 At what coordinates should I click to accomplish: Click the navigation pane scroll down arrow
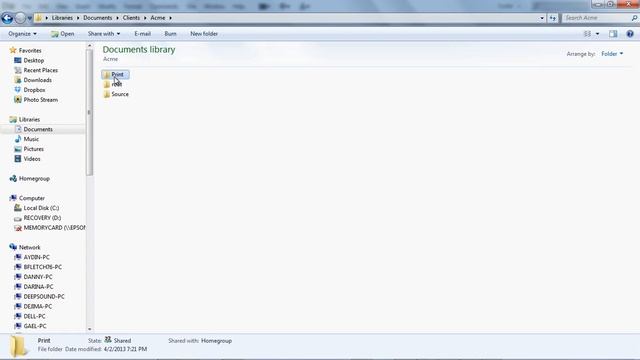point(89,329)
